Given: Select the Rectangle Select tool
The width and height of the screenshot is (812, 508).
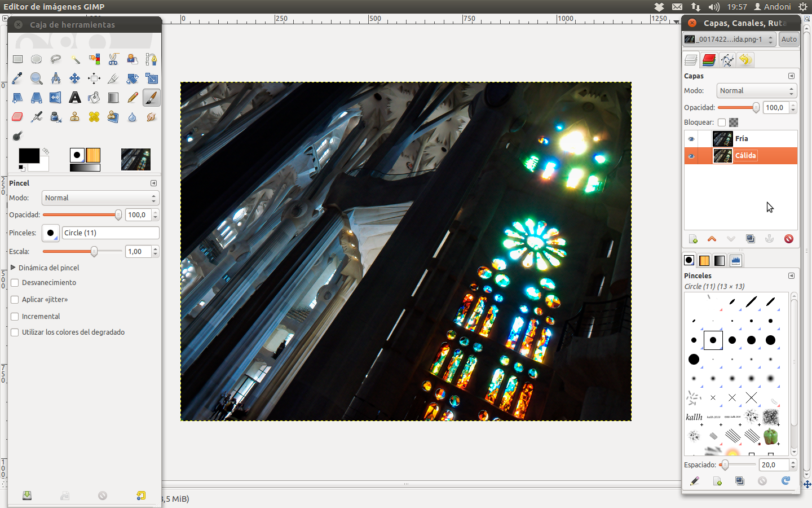Looking at the screenshot, I should tap(17, 59).
